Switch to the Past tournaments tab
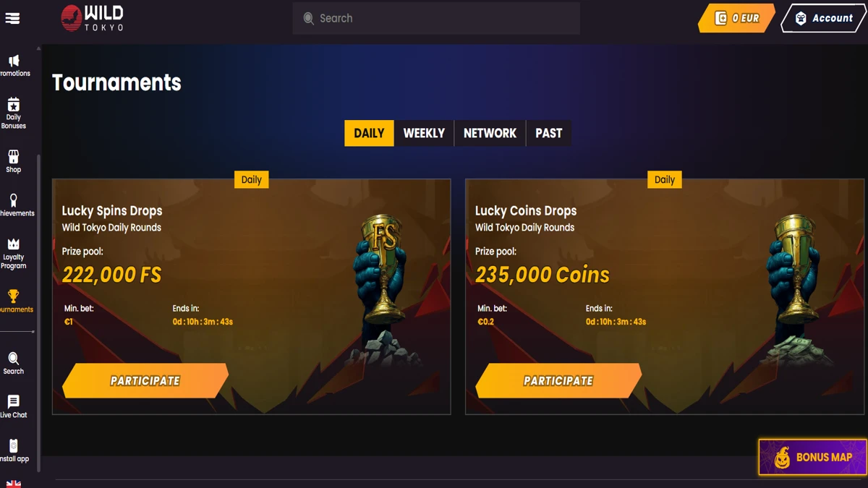This screenshot has width=868, height=488. [x=548, y=133]
